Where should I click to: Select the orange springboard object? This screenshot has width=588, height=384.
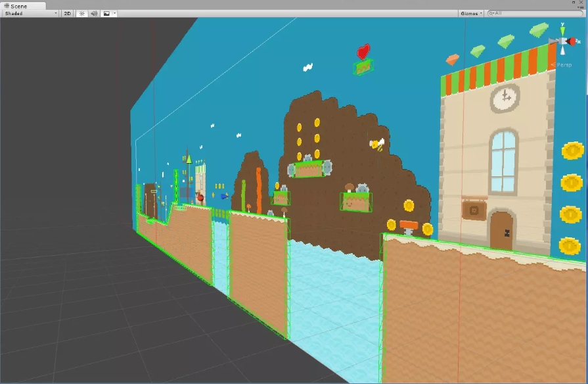point(409,228)
